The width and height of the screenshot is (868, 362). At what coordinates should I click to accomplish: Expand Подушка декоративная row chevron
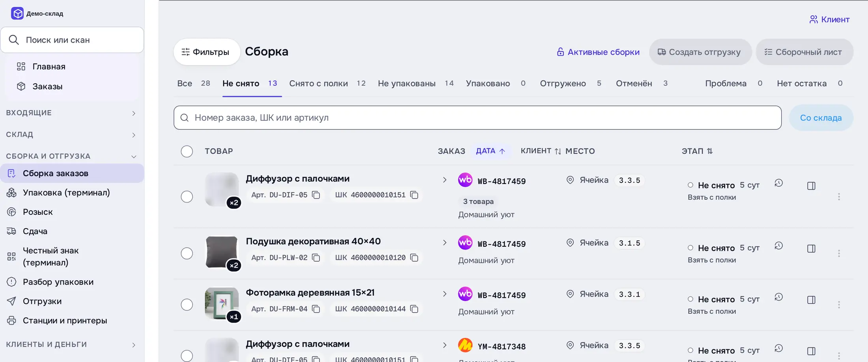(445, 243)
